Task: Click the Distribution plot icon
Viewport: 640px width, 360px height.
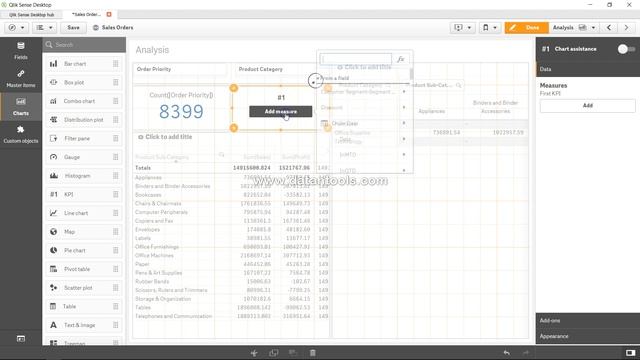Action: click(53, 120)
